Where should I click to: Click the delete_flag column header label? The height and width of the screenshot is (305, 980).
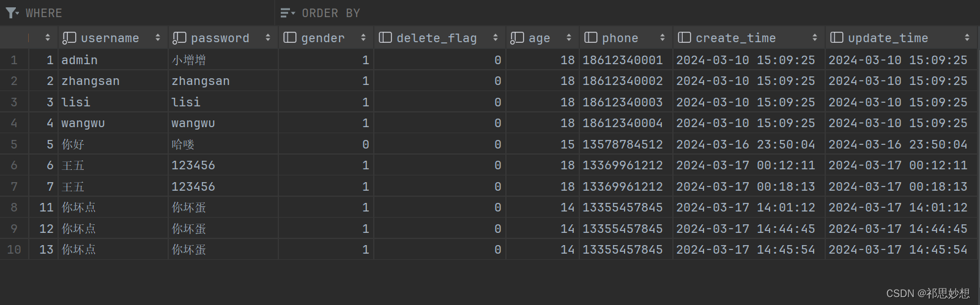[437, 38]
